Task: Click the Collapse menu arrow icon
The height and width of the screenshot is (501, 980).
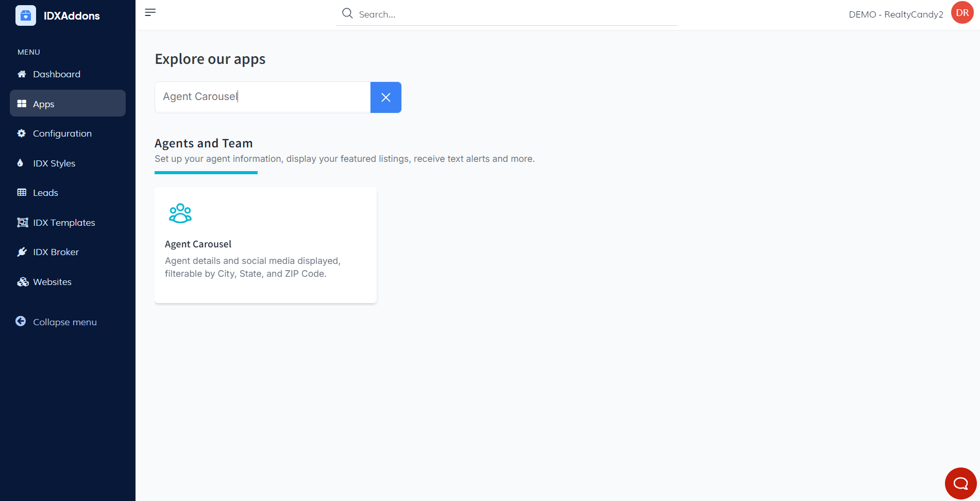Action: [x=21, y=322]
